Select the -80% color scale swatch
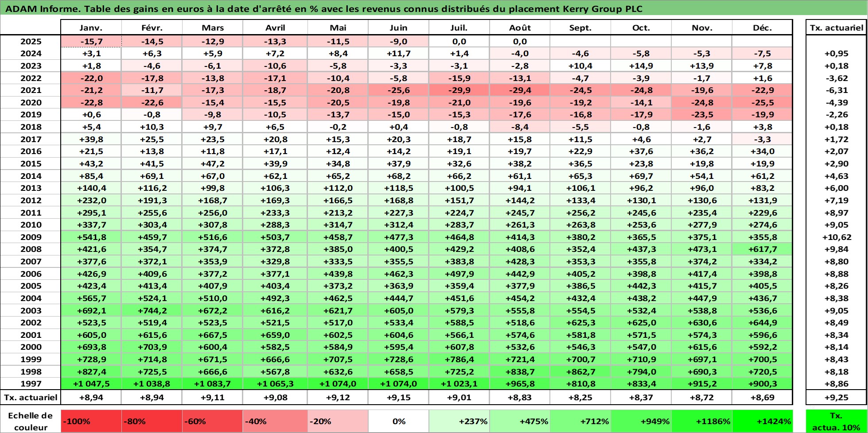The image size is (868, 433). pyautogui.click(x=152, y=421)
